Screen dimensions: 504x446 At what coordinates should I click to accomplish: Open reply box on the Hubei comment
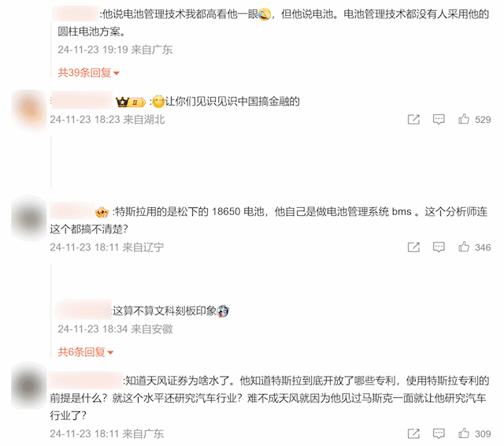(x=439, y=119)
